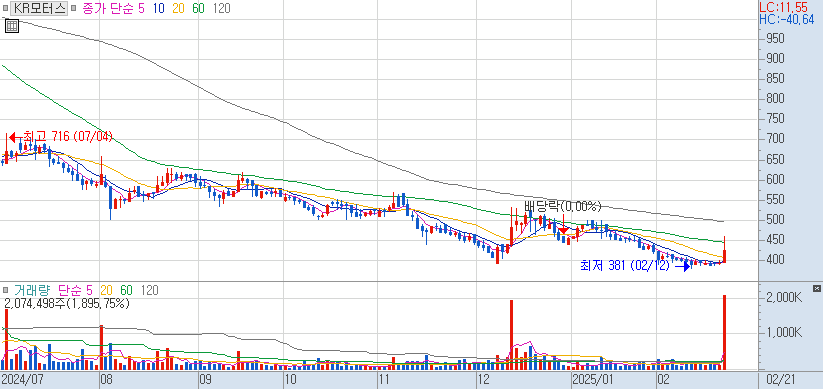
Task: Click the 단순 label in volume panel
Action: point(69,290)
